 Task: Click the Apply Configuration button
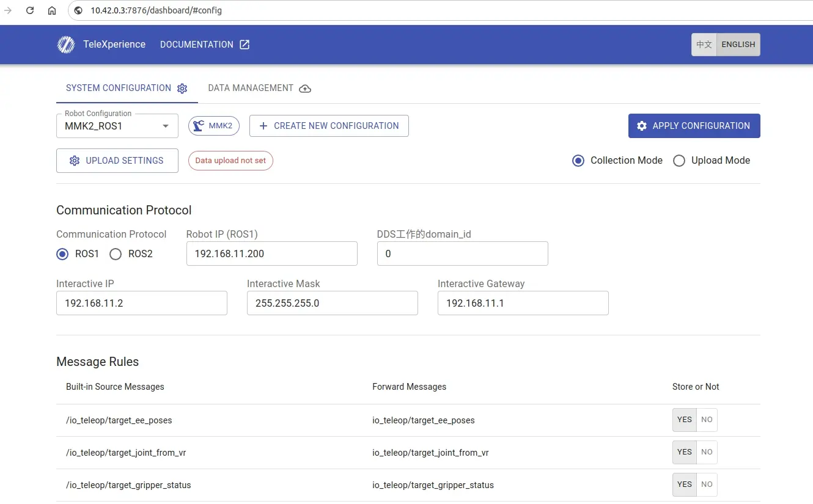(x=694, y=126)
